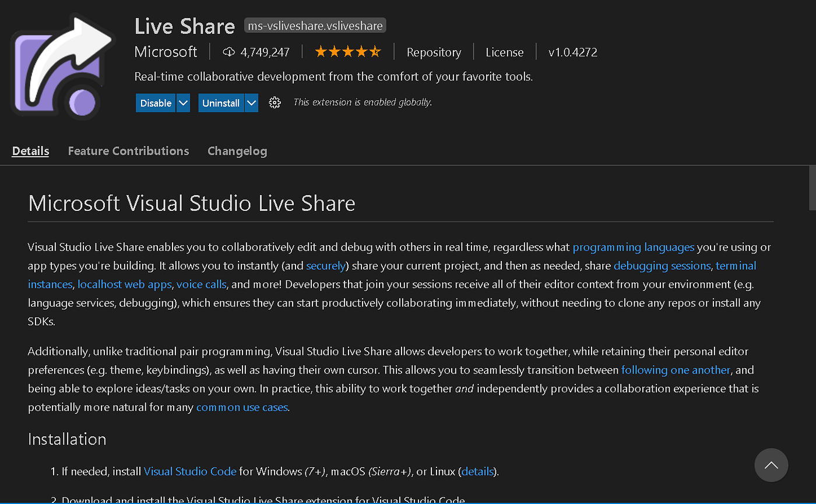Viewport: 816px width, 504px height.
Task: Open the debugging sessions link
Action: point(662,266)
